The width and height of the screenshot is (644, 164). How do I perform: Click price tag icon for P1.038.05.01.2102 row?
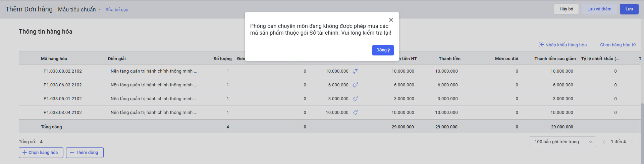coord(355,99)
